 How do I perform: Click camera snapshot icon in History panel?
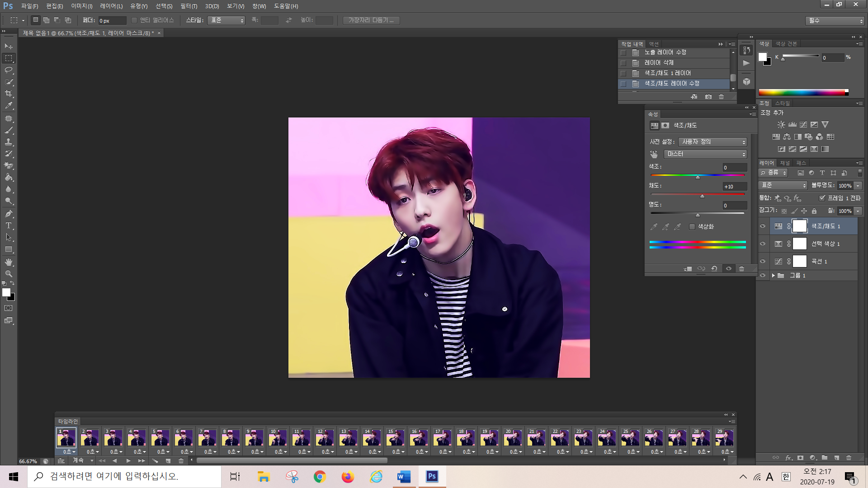click(x=708, y=97)
